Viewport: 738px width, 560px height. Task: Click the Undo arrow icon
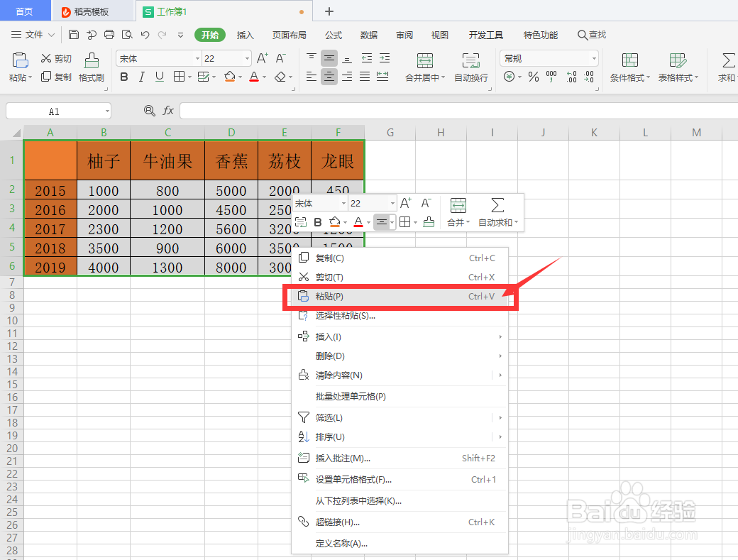[145, 34]
